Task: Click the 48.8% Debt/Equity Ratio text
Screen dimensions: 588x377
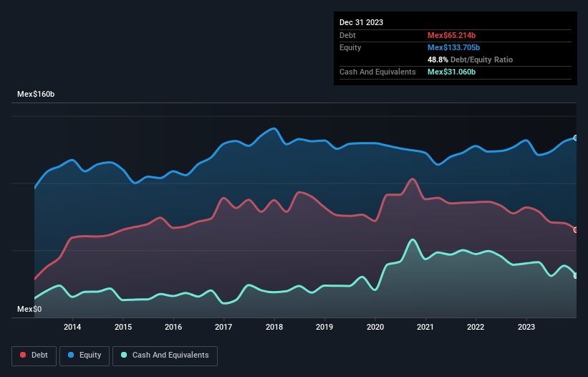Action: [x=471, y=59]
